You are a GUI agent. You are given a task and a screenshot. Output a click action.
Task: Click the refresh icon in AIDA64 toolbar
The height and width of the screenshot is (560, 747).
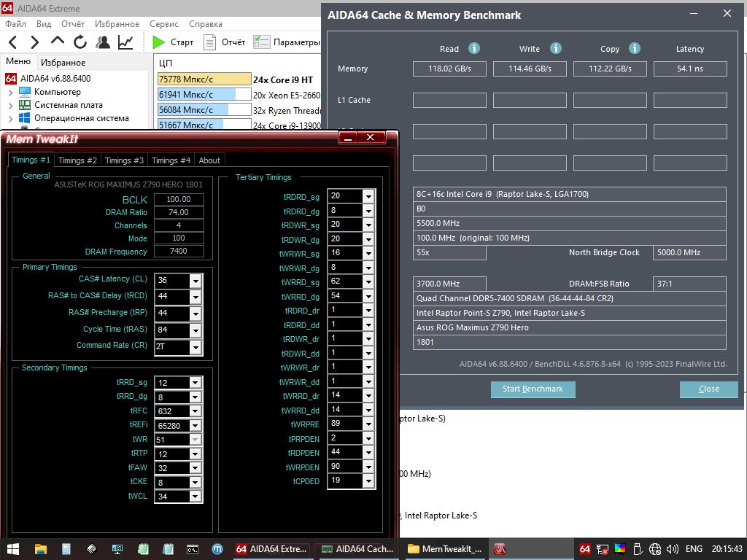pos(80,42)
